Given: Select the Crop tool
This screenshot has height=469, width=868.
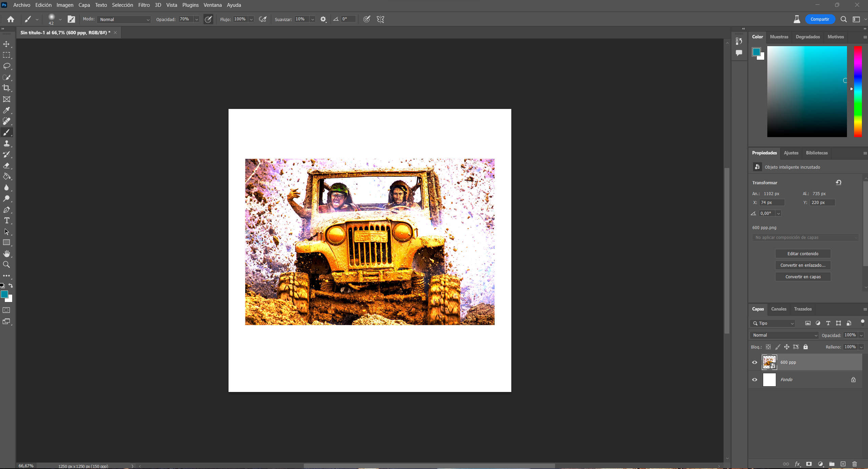Looking at the screenshot, I should [x=7, y=88].
